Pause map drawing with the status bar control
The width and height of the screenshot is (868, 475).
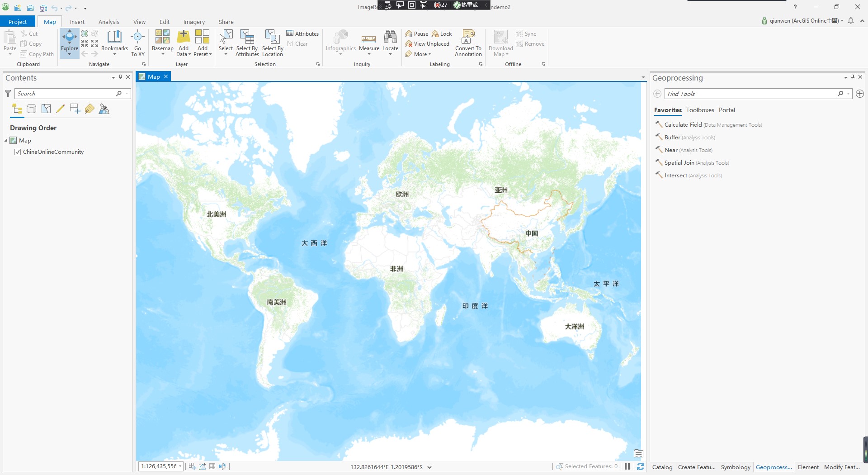(627, 466)
